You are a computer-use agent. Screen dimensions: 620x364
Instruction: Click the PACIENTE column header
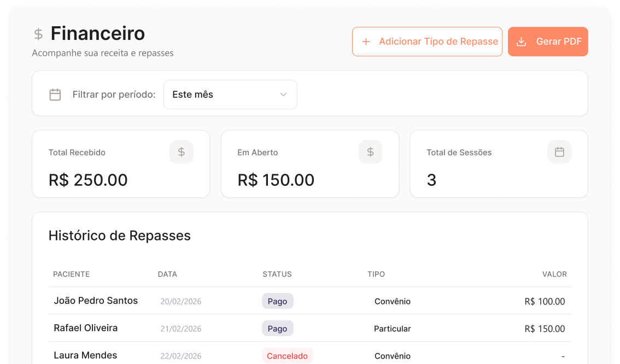click(72, 274)
